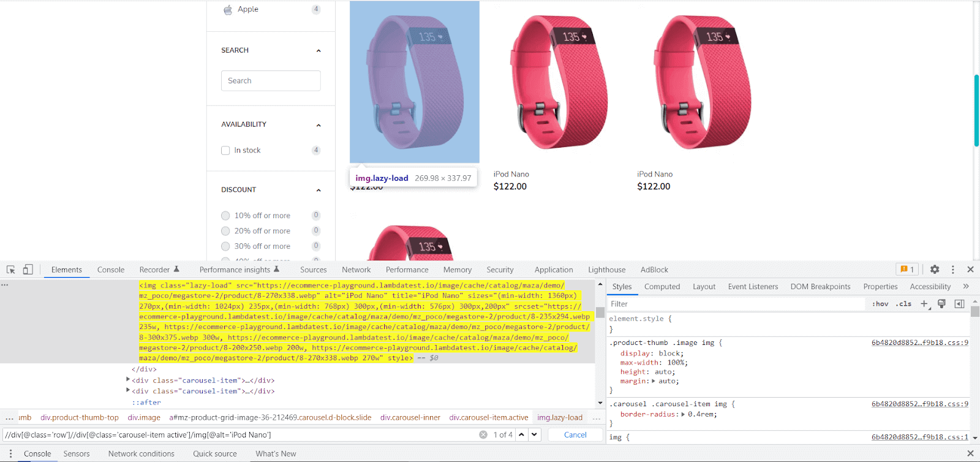This screenshot has width=980, height=462.
Task: Click the highlighted iPod Nano product image
Action: (x=415, y=82)
